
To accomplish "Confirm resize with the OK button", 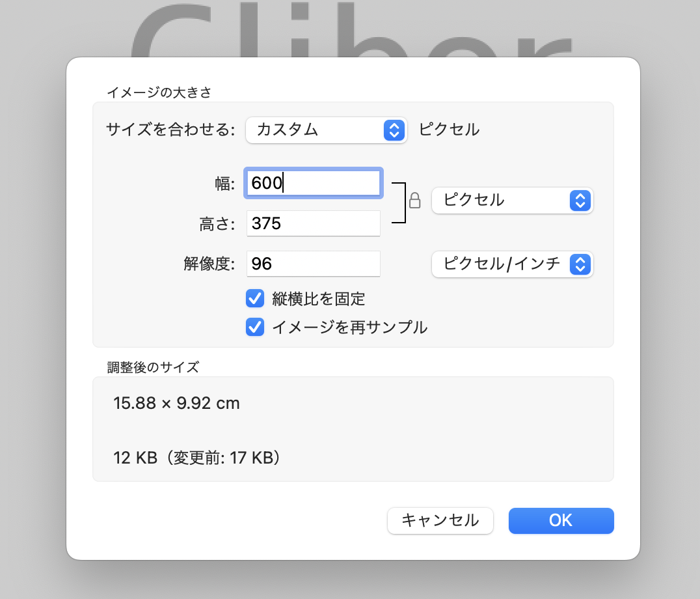I will [561, 520].
